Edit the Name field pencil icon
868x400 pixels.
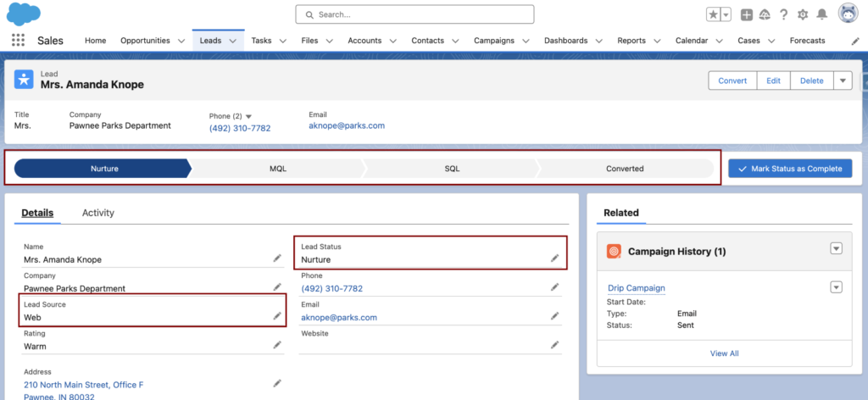tap(277, 258)
